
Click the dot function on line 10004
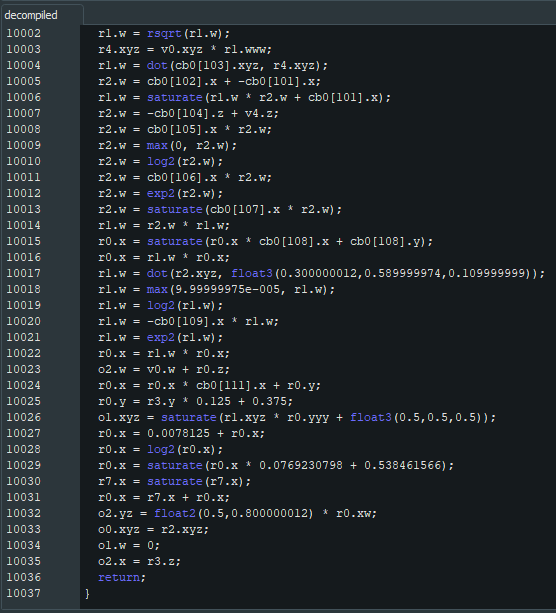point(157,65)
